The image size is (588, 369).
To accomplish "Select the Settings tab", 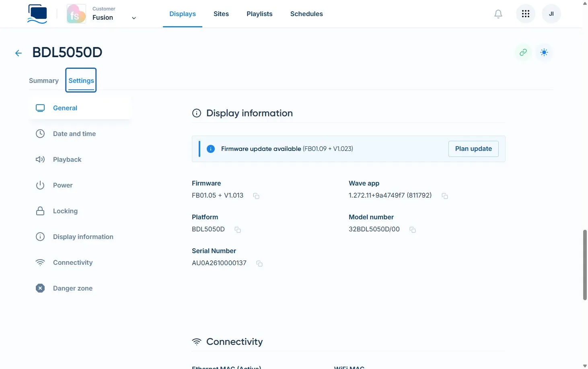I will (81, 80).
